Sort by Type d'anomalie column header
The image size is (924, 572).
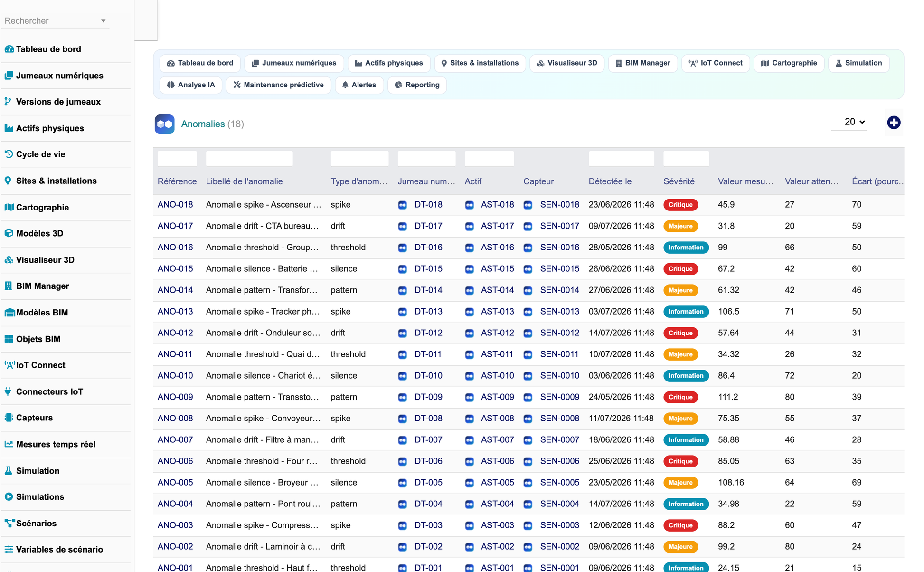[x=359, y=181]
